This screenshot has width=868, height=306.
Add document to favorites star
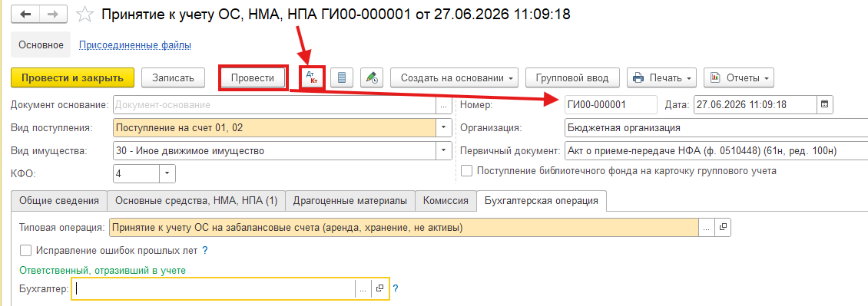point(84,15)
